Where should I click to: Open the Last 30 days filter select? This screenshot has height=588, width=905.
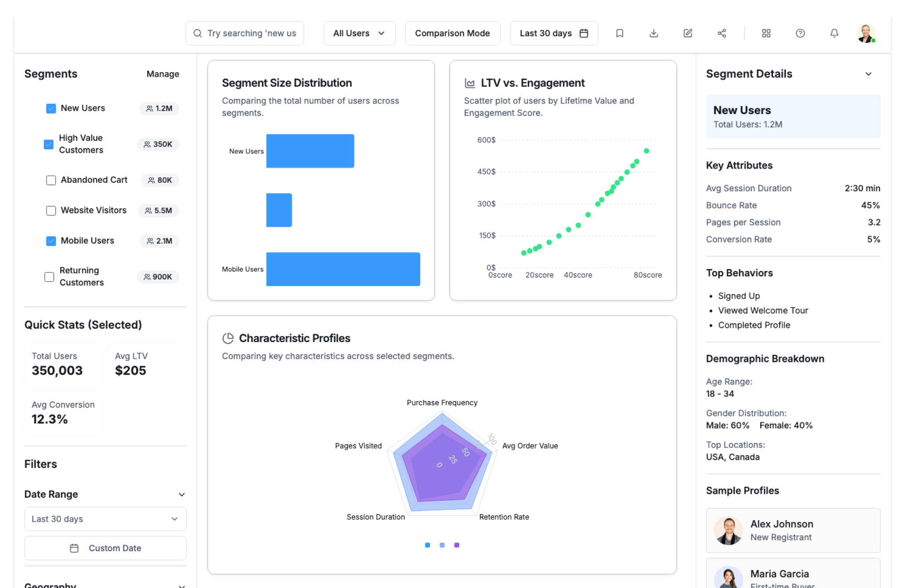pyautogui.click(x=105, y=519)
